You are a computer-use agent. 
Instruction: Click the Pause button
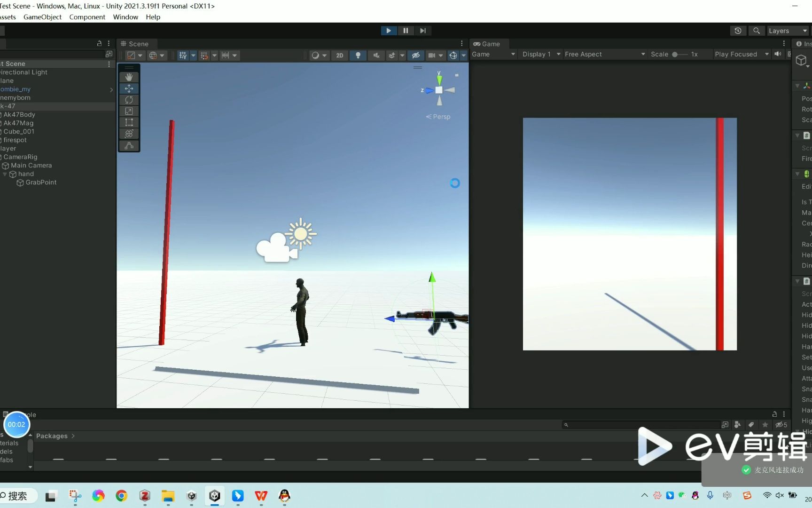(405, 31)
